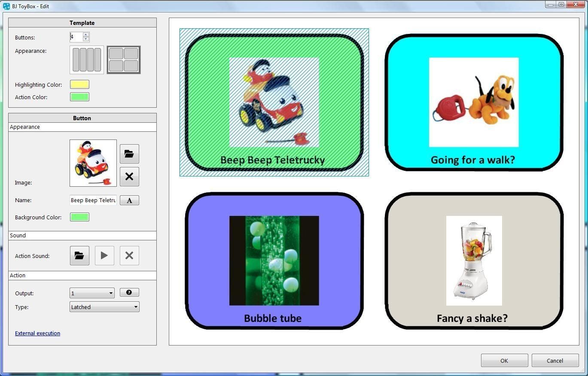
Task: Open font settings for button name
Action: point(129,200)
